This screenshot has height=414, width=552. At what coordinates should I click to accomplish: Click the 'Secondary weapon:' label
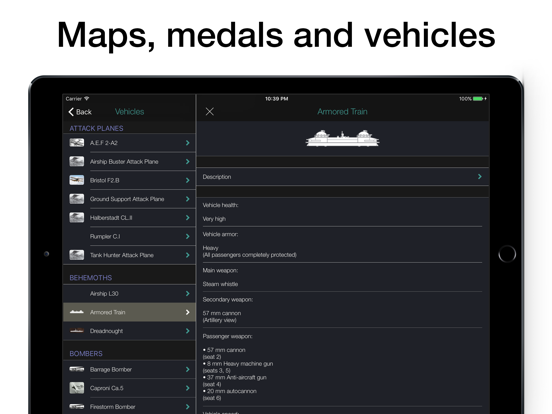tap(227, 299)
